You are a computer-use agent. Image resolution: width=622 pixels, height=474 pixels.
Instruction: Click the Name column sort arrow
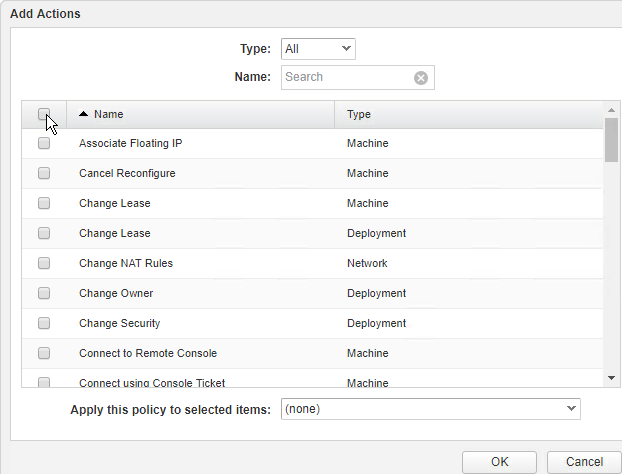click(x=83, y=115)
